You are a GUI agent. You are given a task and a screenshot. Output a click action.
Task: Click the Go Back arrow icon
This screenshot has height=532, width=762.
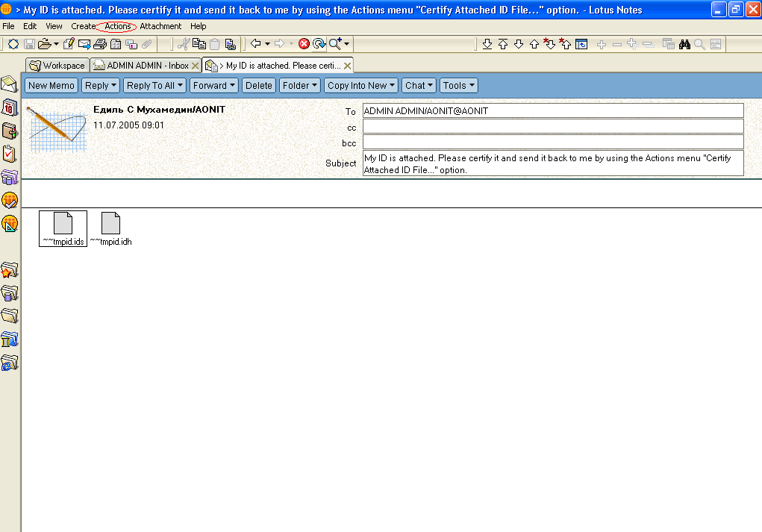pyautogui.click(x=256, y=44)
